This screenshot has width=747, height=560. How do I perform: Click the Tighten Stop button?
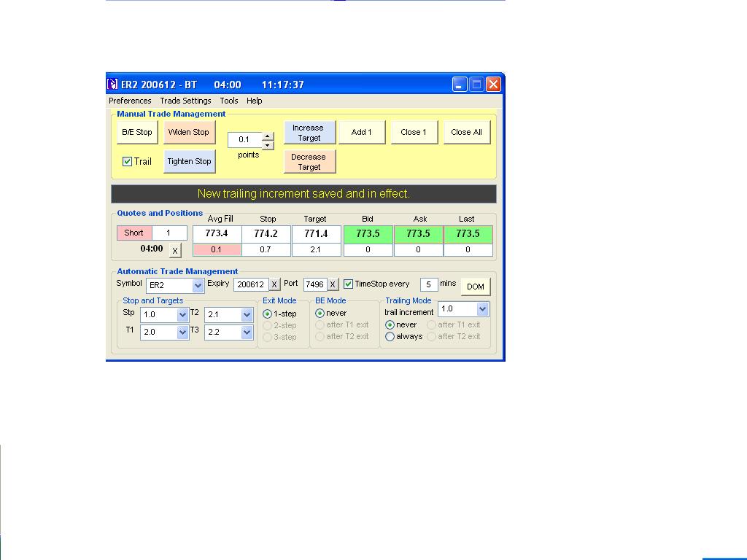pos(189,161)
